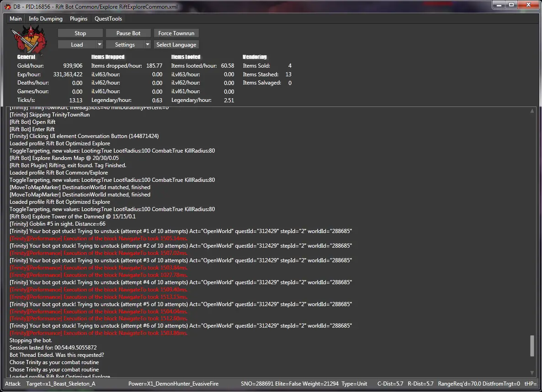Viewport: 542px width, 392px height.
Task: Click the log panel scrollbar thumb
Action: 532,345
